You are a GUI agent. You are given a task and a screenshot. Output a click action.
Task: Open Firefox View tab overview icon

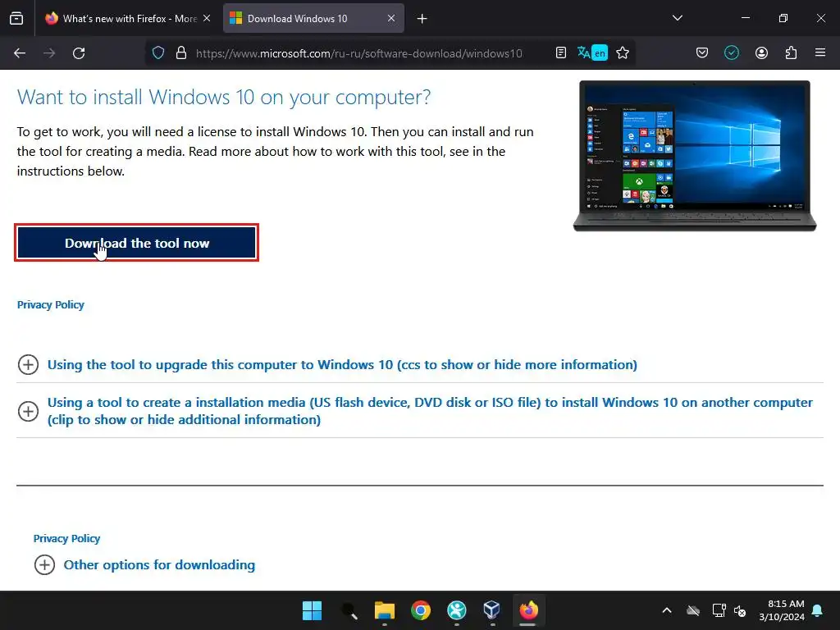tap(16, 19)
